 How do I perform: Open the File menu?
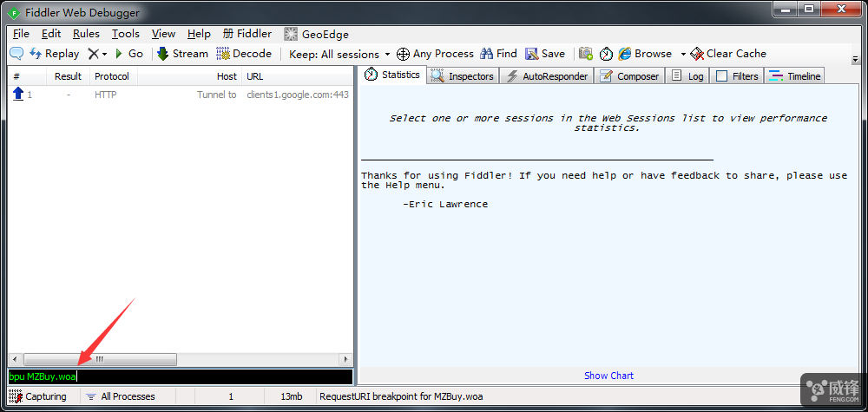pos(21,34)
